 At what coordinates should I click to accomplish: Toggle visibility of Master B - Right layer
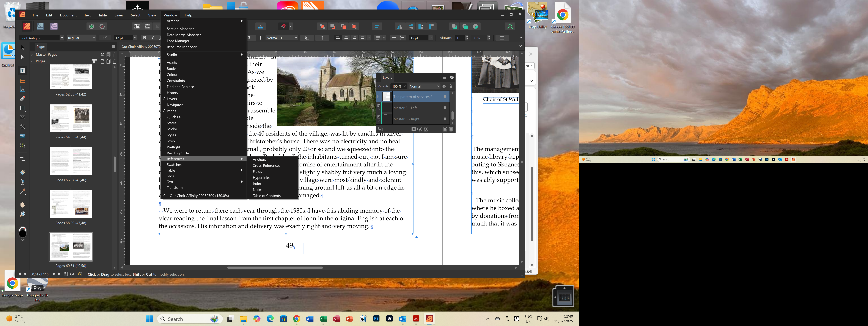coord(445,119)
